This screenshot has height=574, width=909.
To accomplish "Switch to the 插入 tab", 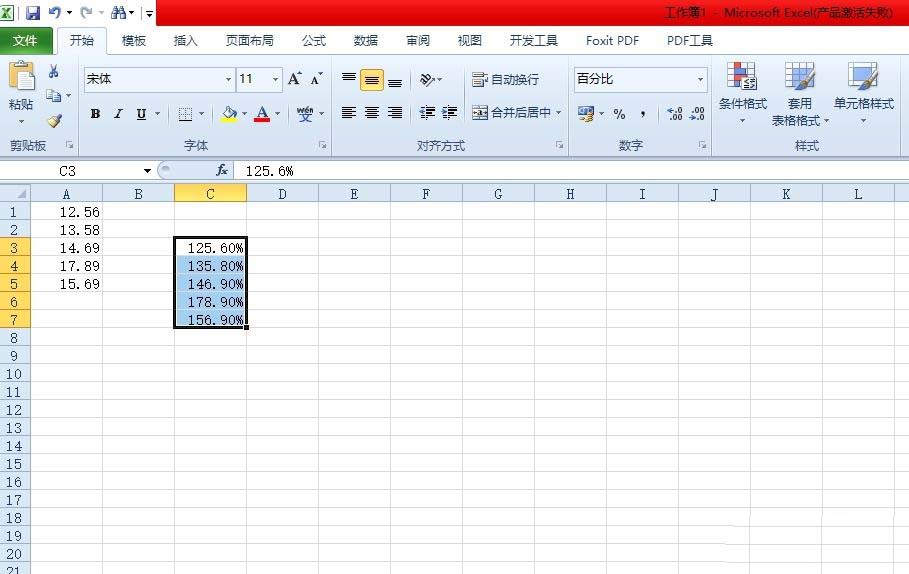I will pos(186,41).
